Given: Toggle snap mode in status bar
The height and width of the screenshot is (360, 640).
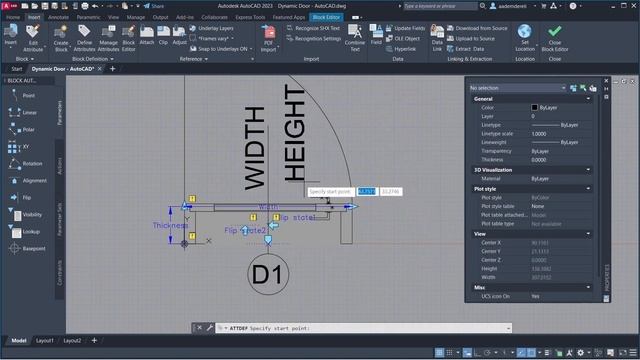Looking at the screenshot, I should pos(449,353).
